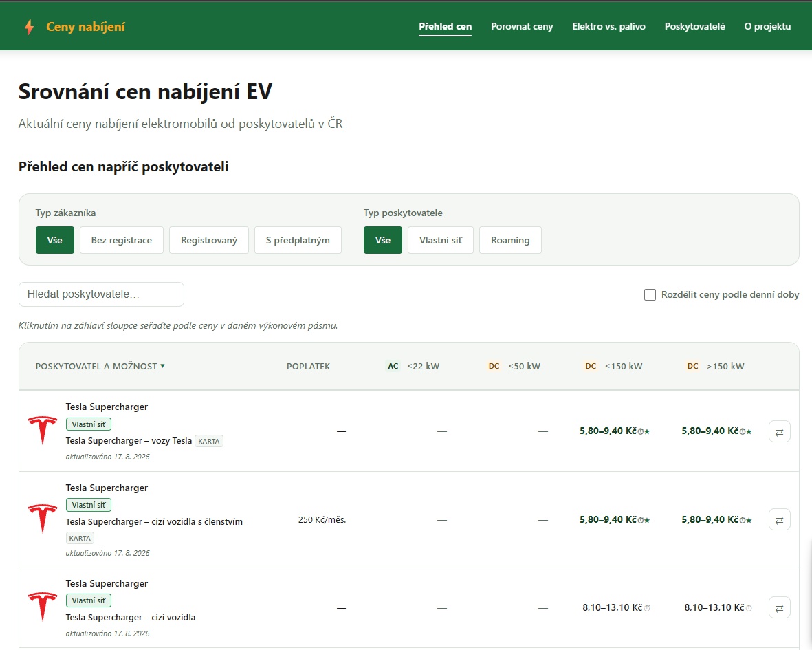The image size is (812, 650).
Task: Enable Rozdělit ceny podle denní doby
Action: [x=650, y=294]
